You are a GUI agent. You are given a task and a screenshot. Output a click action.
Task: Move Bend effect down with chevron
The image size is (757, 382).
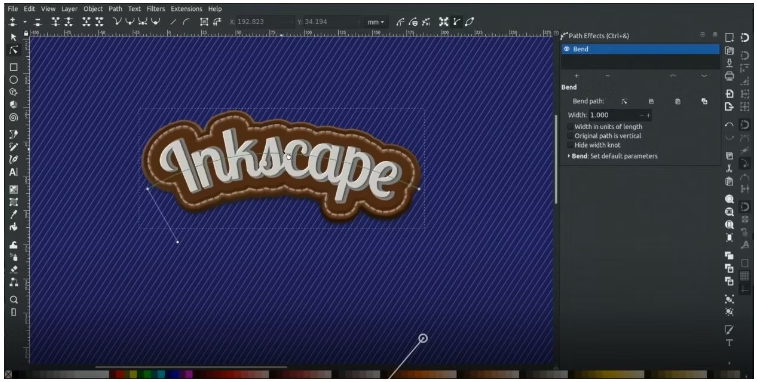click(704, 76)
